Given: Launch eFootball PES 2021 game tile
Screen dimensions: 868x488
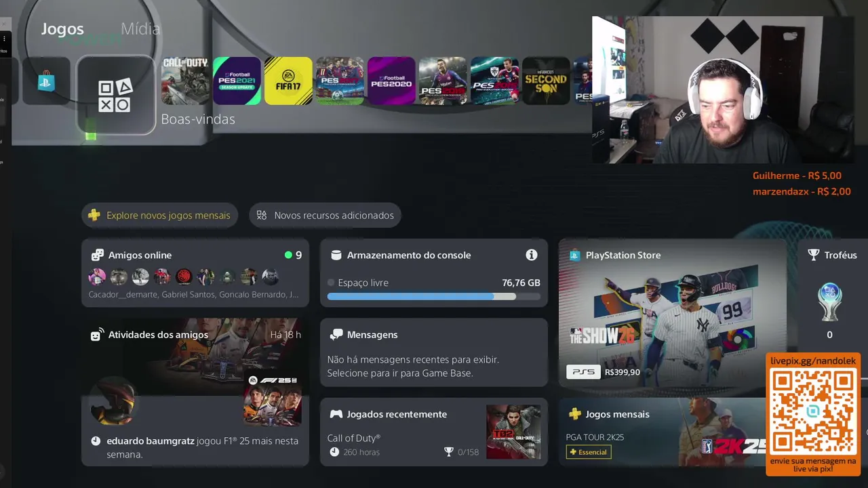Looking at the screenshot, I should [237, 81].
